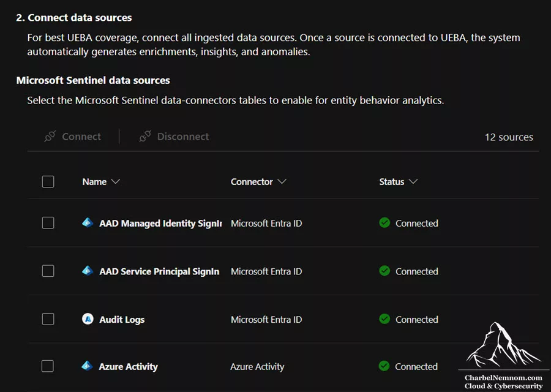Image resolution: width=551 pixels, height=392 pixels.
Task: Open the Connector column sort chevron
Action: (x=282, y=181)
